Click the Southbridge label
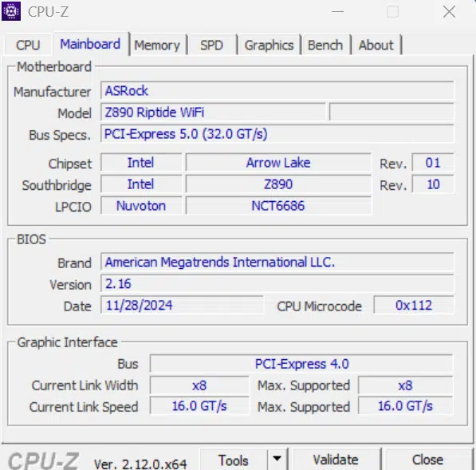The width and height of the screenshot is (476, 470). [57, 185]
